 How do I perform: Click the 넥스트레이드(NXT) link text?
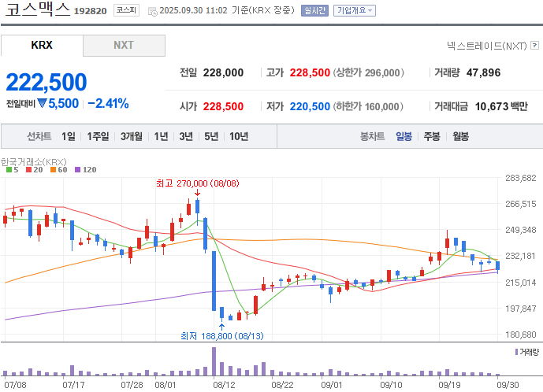pos(486,46)
